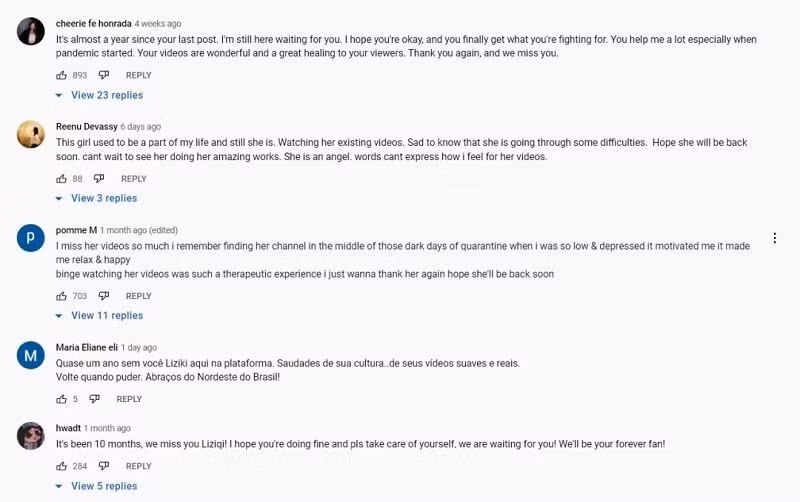Like Reenu Devassy's comment
The height and width of the screenshot is (502, 800).
pyautogui.click(x=62, y=179)
